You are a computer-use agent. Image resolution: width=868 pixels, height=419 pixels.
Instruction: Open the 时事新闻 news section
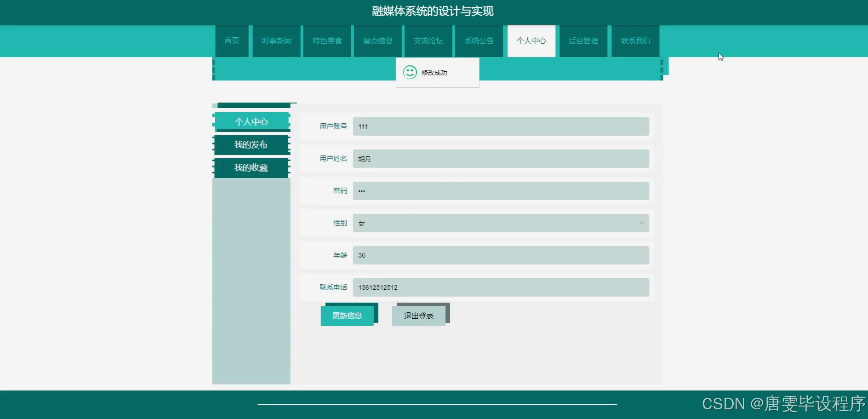point(276,40)
